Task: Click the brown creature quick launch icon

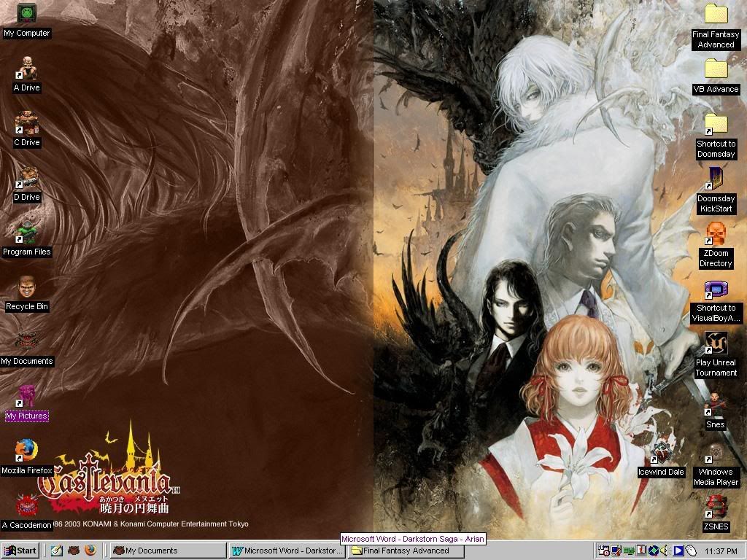Action: (74, 551)
